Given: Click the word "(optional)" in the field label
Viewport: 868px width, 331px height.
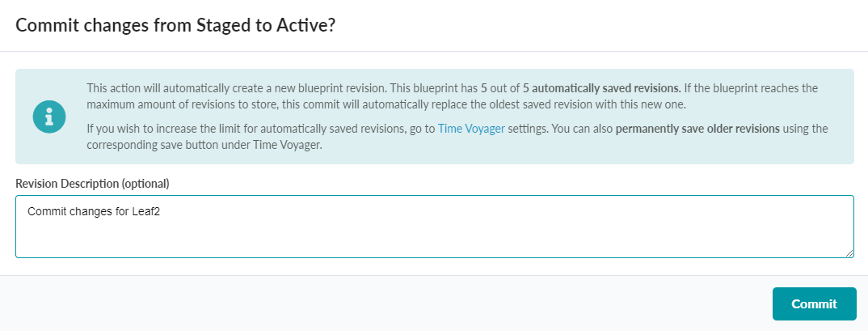Looking at the screenshot, I should 150,183.
